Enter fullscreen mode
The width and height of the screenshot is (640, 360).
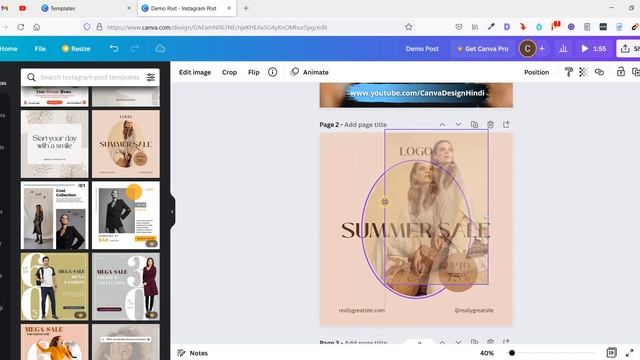629,353
